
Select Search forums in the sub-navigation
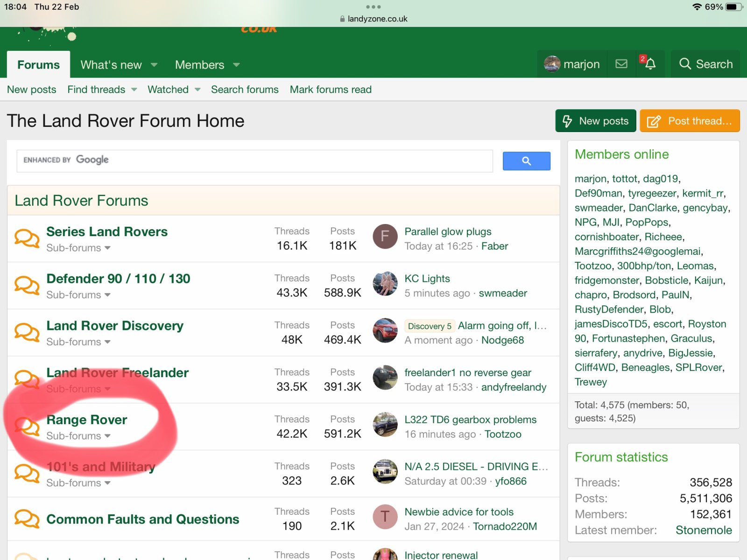(x=245, y=90)
